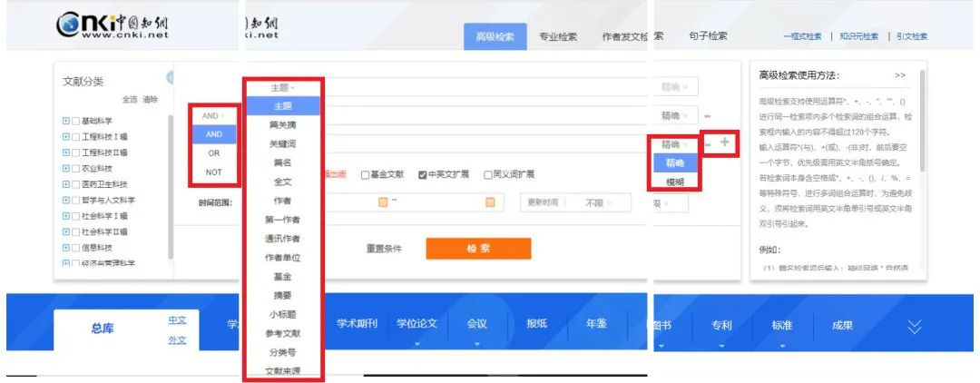The image size is (980, 383).
Task: Click the first search term input field
Action: (485, 87)
